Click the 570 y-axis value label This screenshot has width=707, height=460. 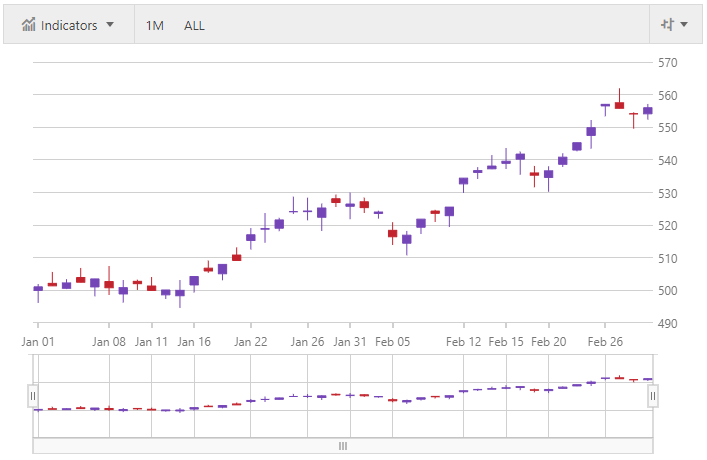click(x=668, y=62)
